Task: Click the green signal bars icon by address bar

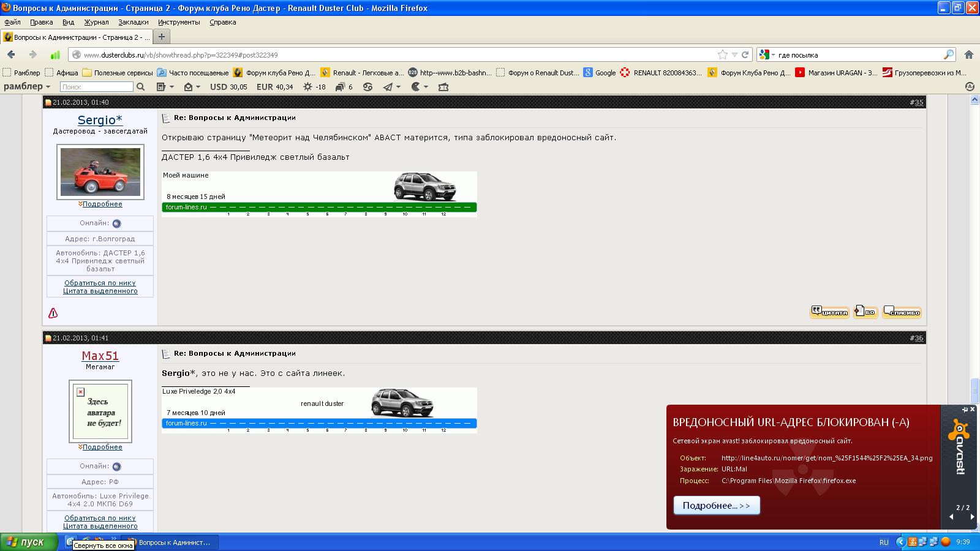Action: tap(55, 54)
